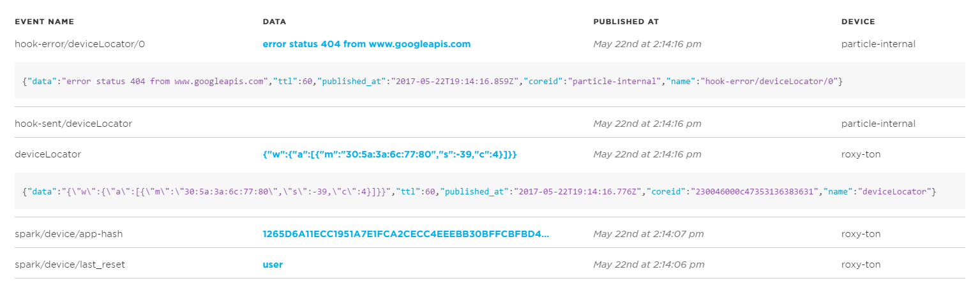Screen dimensions: 980x290
Task: Collapse the deviceLocator event row
Action: [x=48, y=154]
